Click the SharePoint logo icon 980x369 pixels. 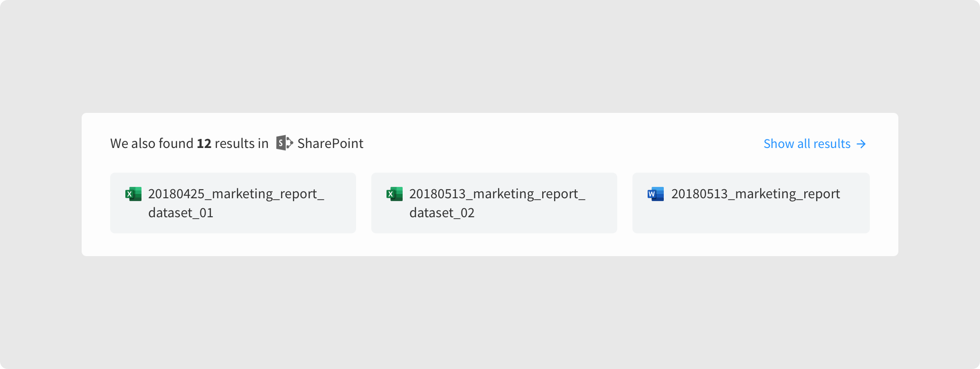point(284,143)
